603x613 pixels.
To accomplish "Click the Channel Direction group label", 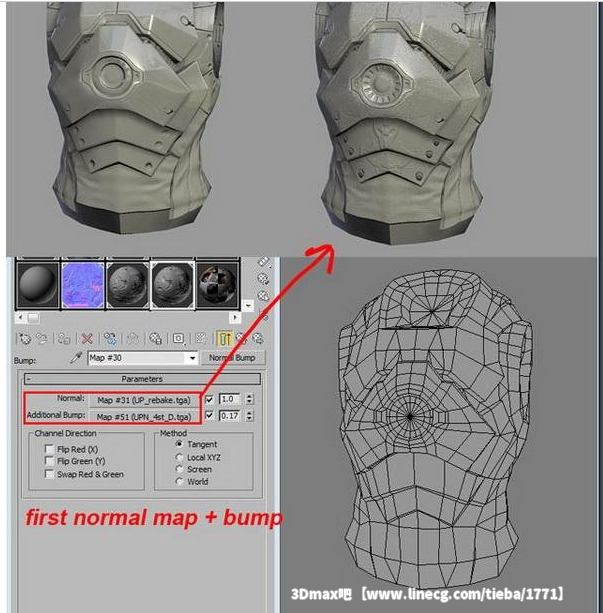I will coord(65,433).
